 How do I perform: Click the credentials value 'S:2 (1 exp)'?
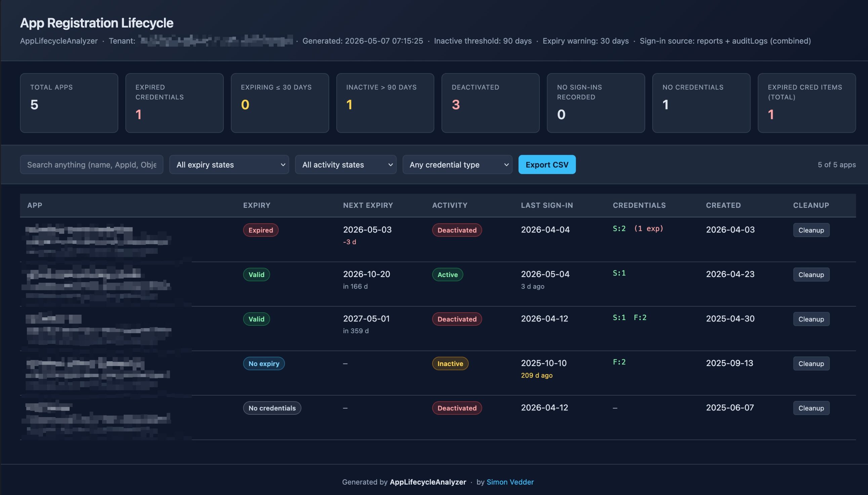[638, 228]
